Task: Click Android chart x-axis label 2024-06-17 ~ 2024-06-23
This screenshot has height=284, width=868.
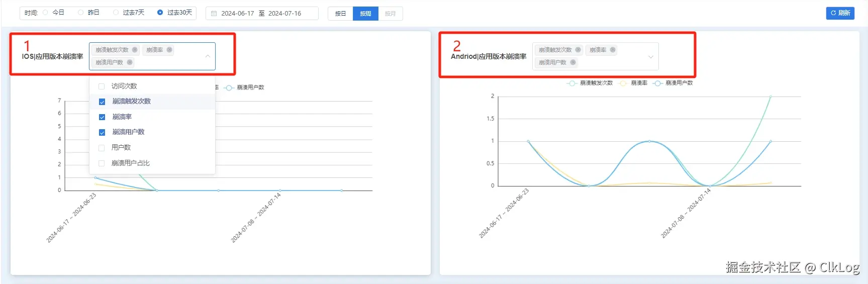Action: (504, 213)
